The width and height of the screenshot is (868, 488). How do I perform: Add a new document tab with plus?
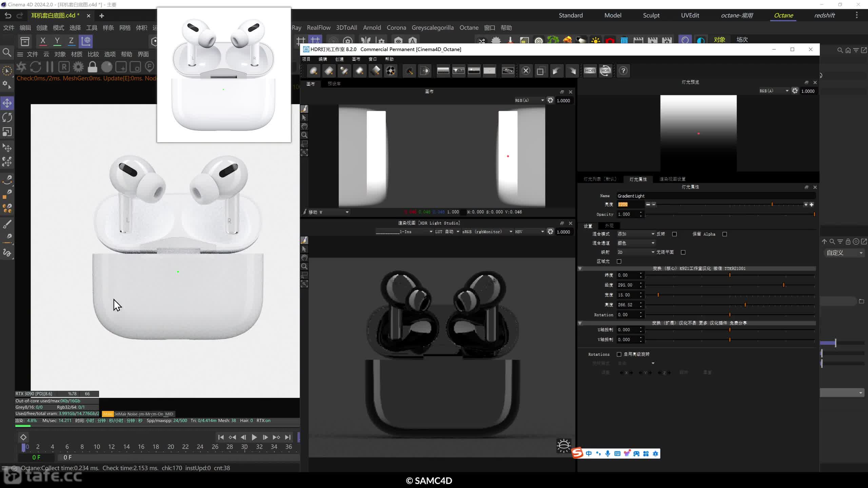(101, 16)
